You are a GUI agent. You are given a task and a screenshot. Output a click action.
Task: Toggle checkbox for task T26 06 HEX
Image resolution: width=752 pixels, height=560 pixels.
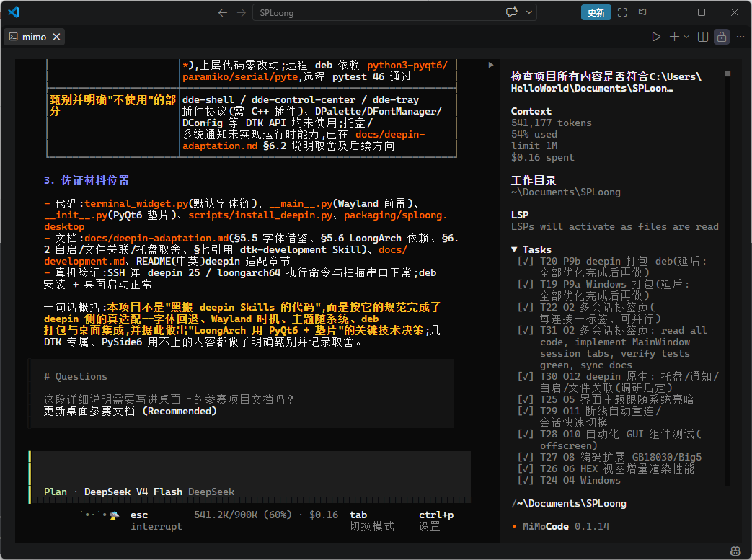pos(526,468)
